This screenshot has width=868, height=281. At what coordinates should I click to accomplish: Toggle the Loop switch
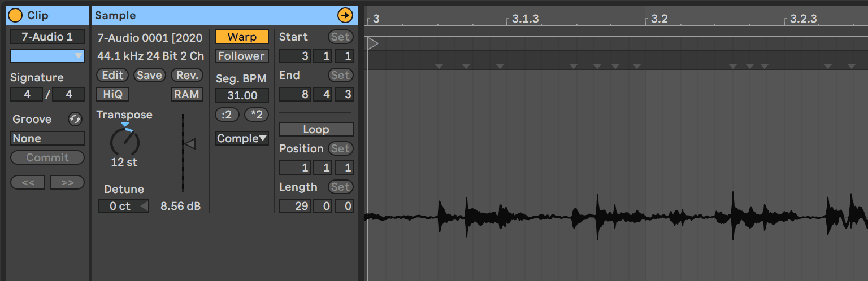[316, 129]
